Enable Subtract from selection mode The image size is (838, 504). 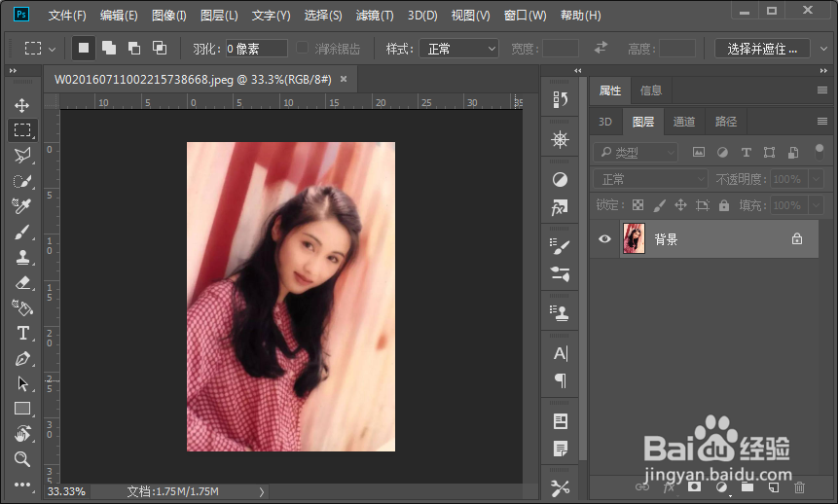pyautogui.click(x=134, y=48)
